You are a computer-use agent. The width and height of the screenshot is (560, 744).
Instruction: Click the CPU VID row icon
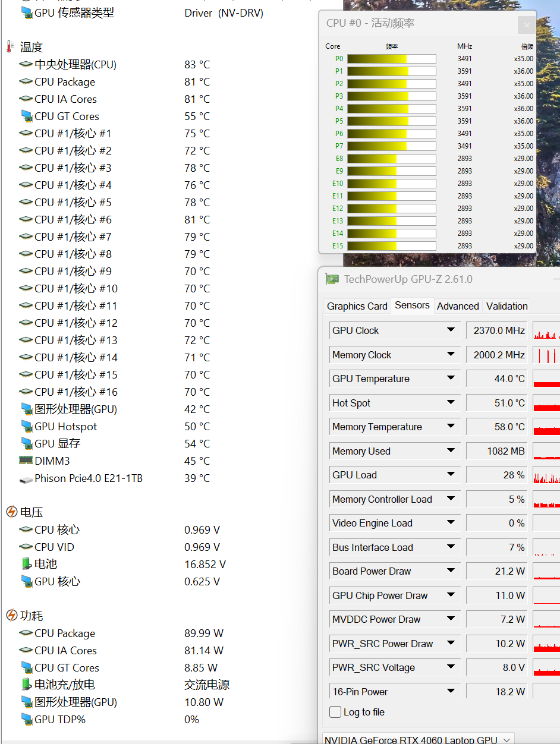pos(26,547)
